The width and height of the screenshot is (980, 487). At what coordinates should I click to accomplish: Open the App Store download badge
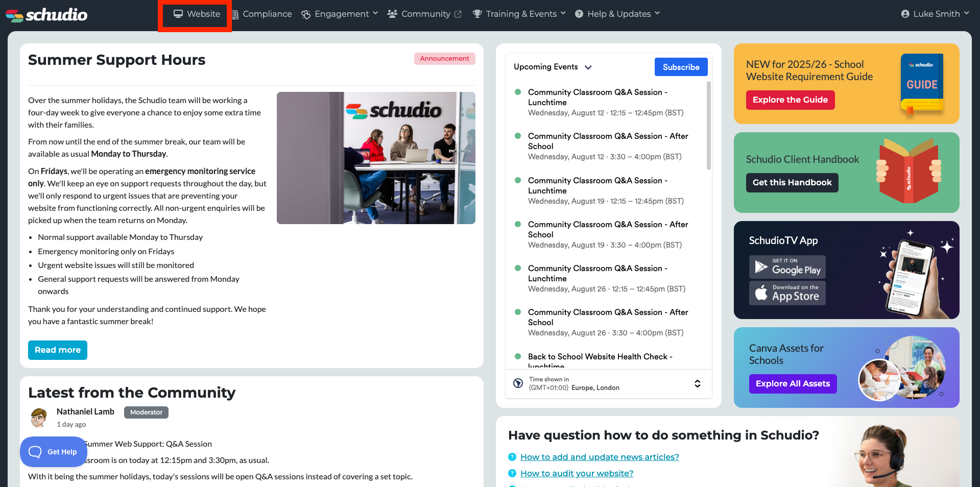point(787,293)
